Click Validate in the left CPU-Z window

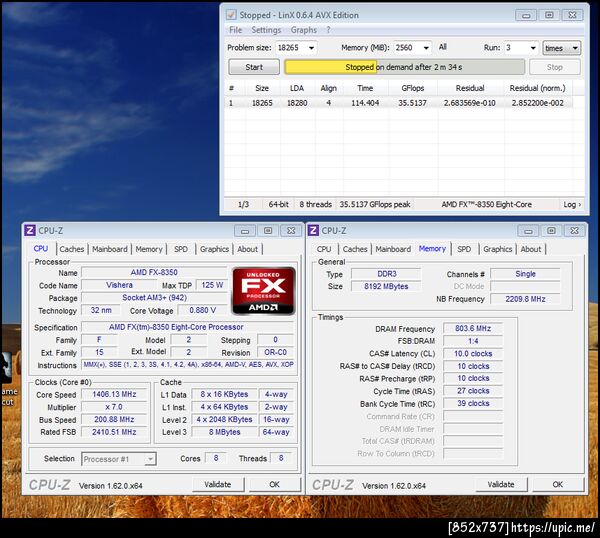pos(217,485)
